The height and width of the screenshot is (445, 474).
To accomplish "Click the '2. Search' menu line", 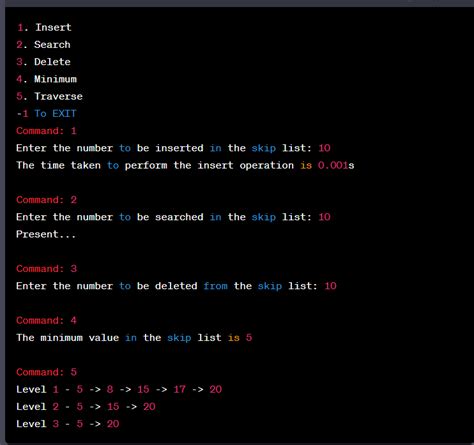I will (x=44, y=45).
